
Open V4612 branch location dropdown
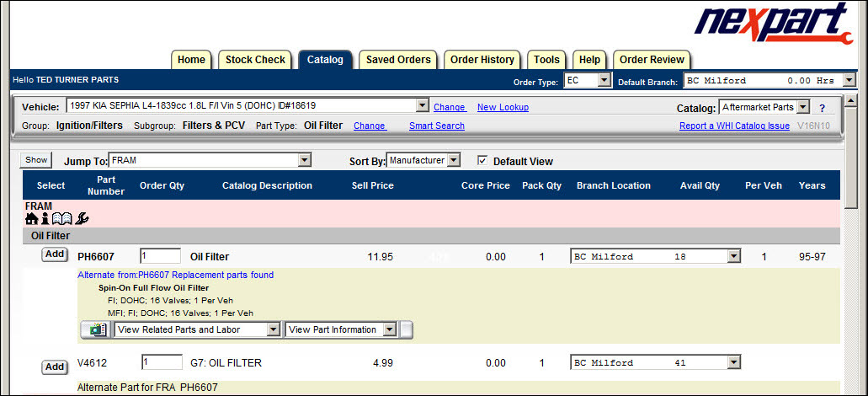click(x=734, y=363)
